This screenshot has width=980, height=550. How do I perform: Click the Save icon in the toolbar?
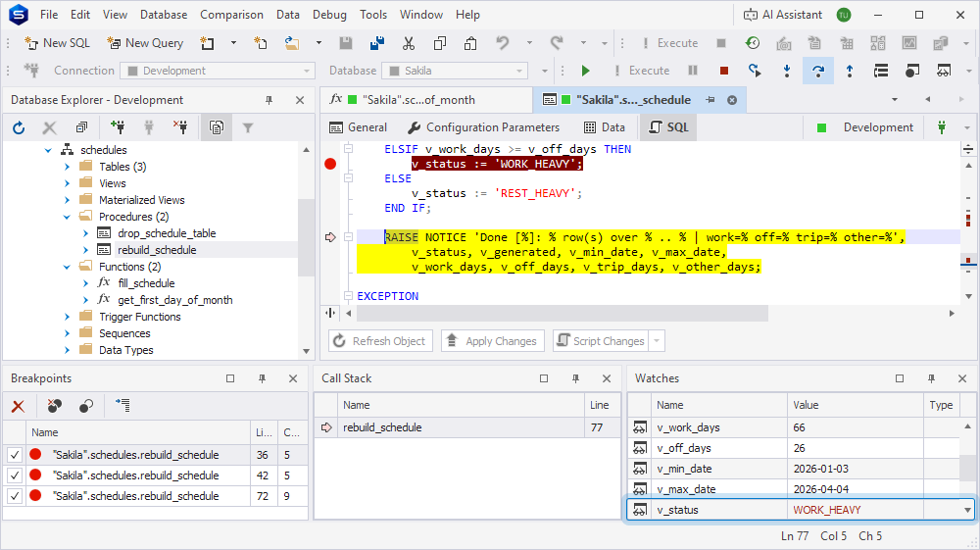click(346, 43)
